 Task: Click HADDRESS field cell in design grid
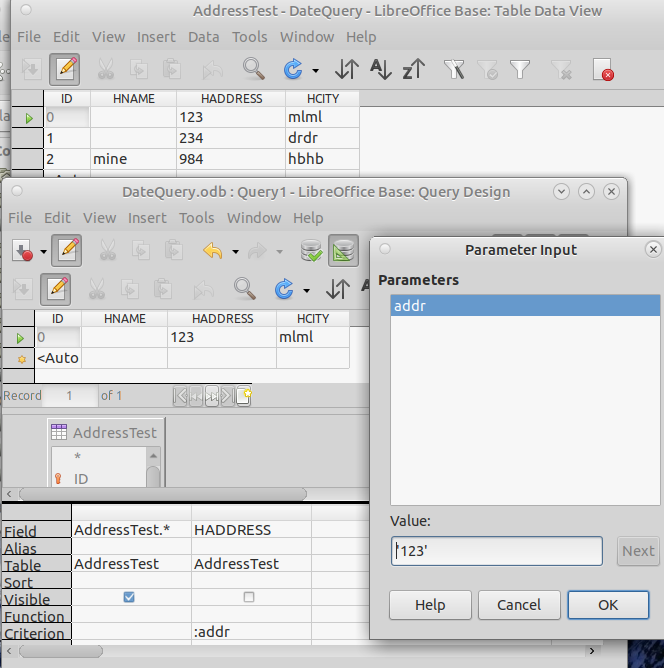coord(251,530)
